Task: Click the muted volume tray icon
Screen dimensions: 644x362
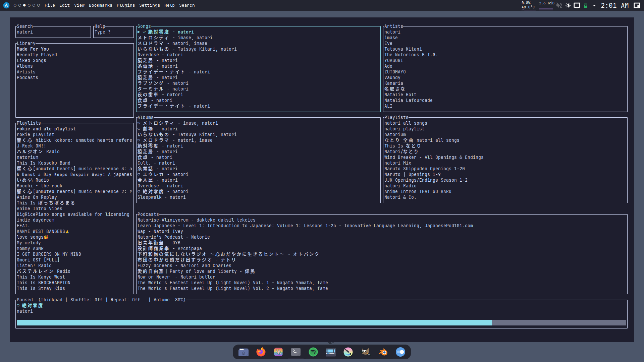Action: coord(559,5)
